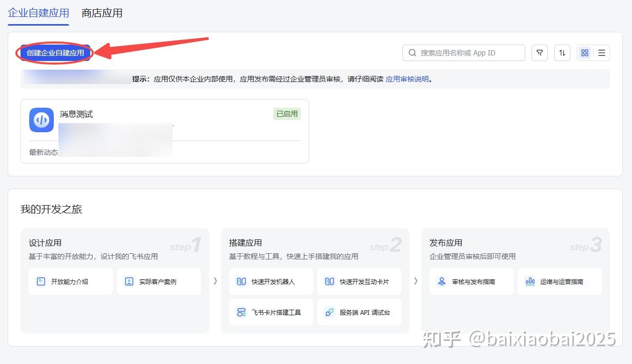This screenshot has width=632, height=364.
Task: Open the 消息测试 app icon
Action: [42, 120]
